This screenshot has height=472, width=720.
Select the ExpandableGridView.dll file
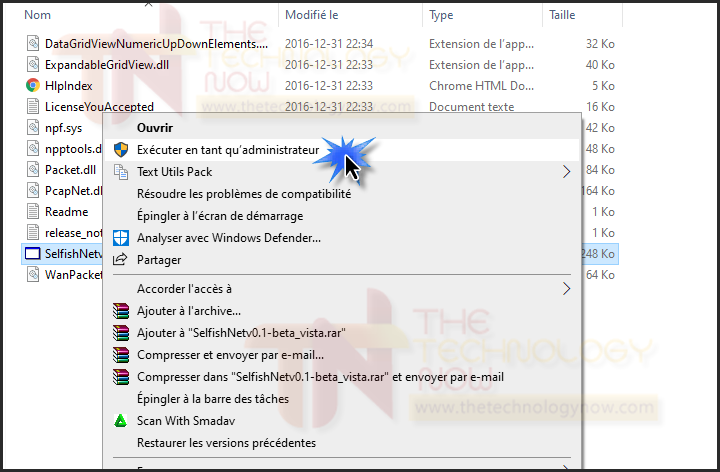[x=107, y=65]
